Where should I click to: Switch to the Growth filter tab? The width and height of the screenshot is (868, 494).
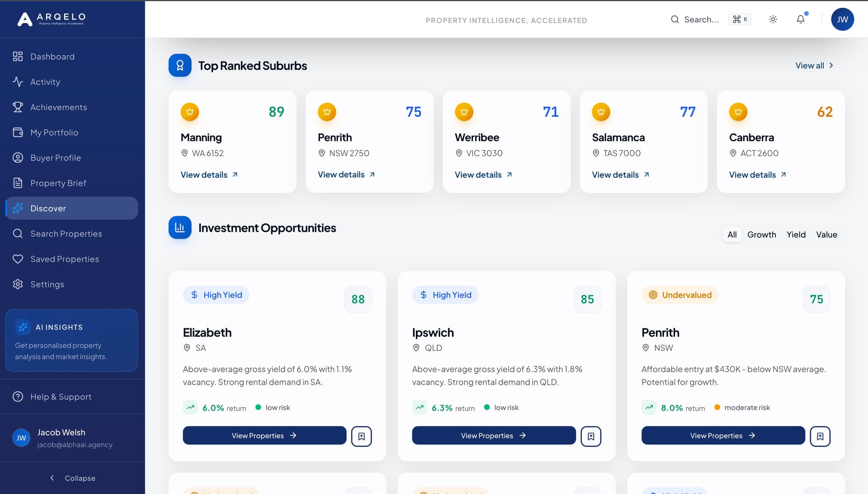tap(761, 235)
